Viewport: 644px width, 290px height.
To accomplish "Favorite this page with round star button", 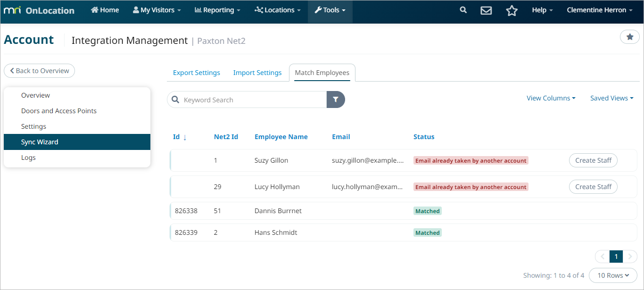I will tap(629, 37).
